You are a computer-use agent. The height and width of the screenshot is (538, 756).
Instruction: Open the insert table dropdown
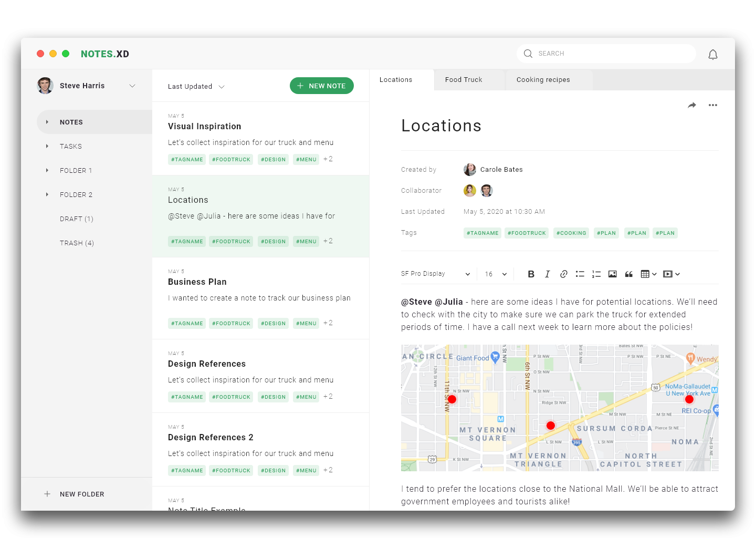(x=649, y=274)
